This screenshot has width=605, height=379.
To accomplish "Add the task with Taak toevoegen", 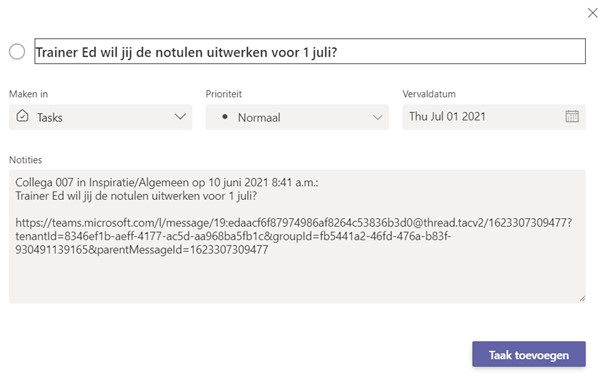I will (529, 354).
